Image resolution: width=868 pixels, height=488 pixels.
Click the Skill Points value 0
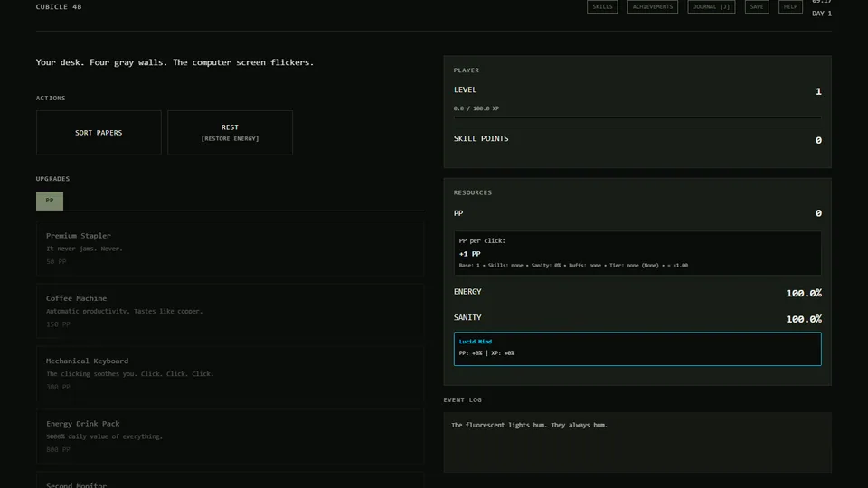pyautogui.click(x=818, y=141)
